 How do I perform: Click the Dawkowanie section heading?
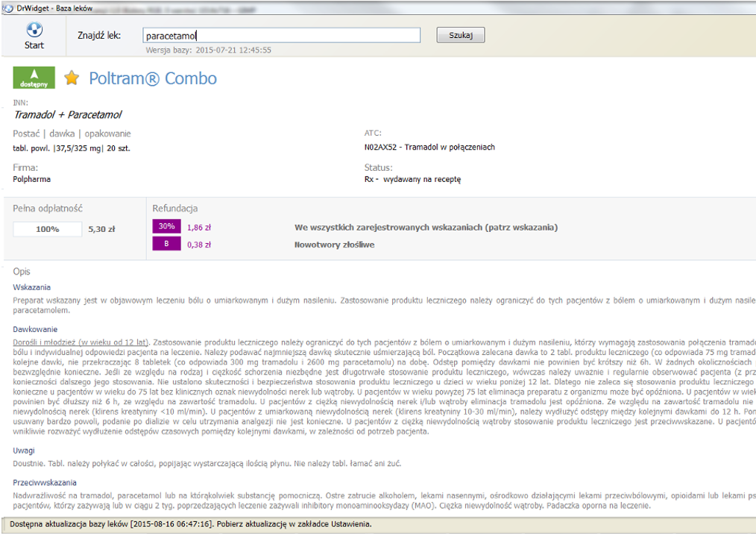tap(34, 329)
